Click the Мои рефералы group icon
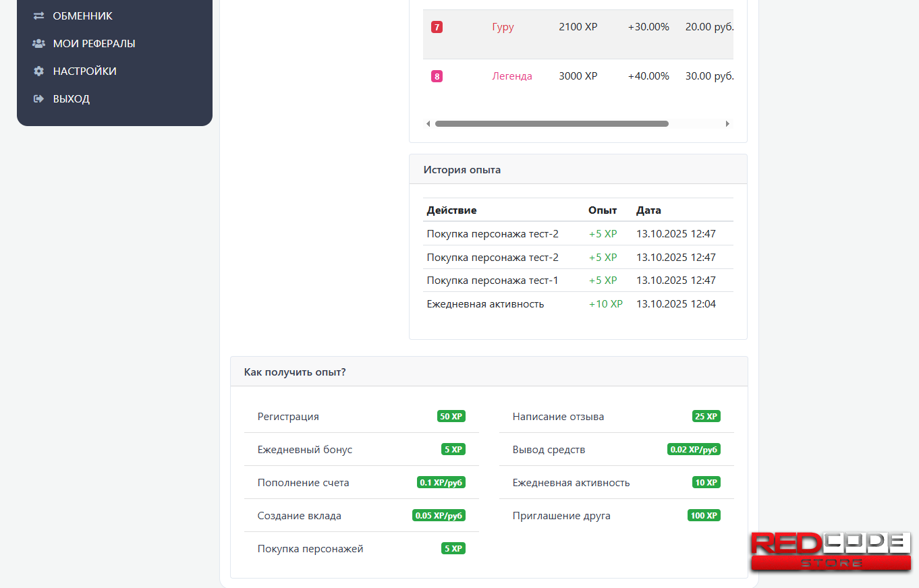 click(x=38, y=43)
